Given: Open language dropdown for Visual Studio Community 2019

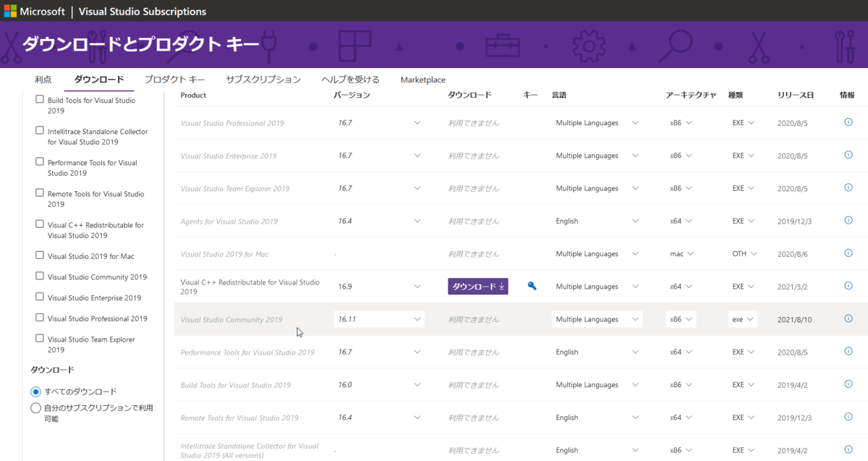Looking at the screenshot, I should (597, 319).
